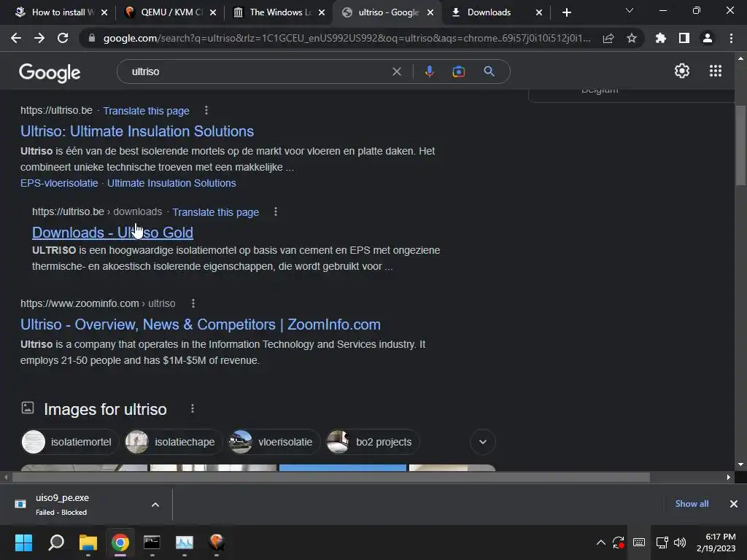Open options for ultriso.be result
The width and height of the screenshot is (747, 560).
206,111
